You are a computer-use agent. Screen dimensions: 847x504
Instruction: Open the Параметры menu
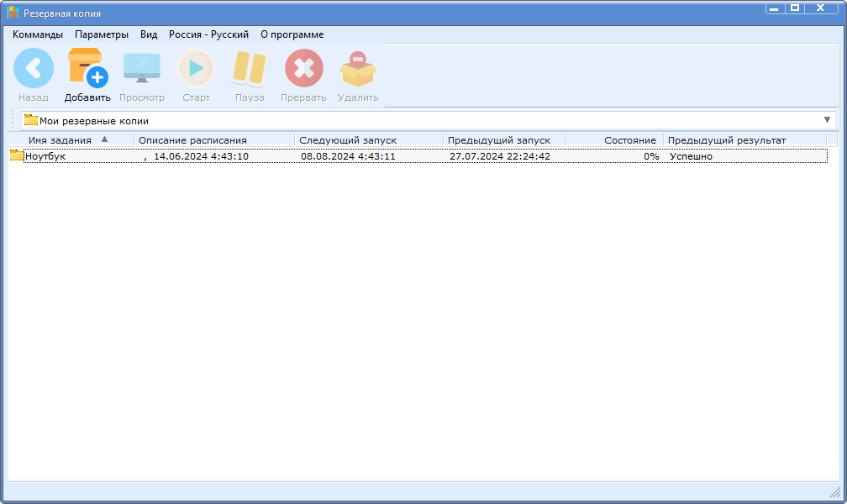coord(102,34)
